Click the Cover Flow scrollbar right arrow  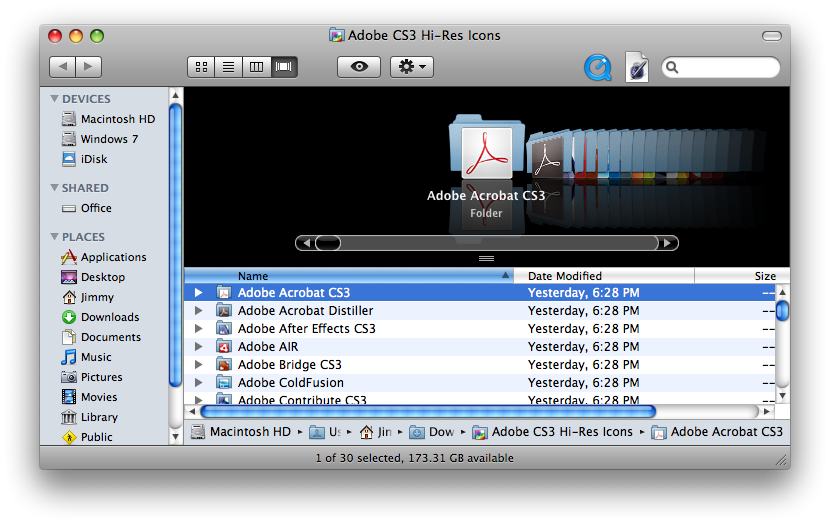(x=668, y=243)
